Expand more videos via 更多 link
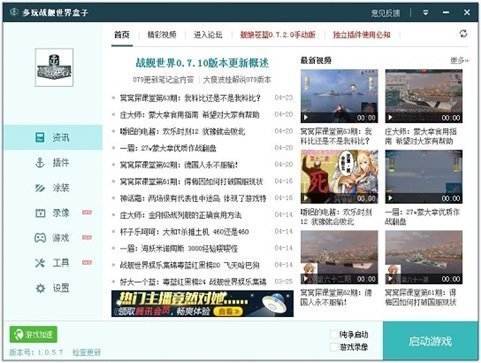 click(x=459, y=60)
